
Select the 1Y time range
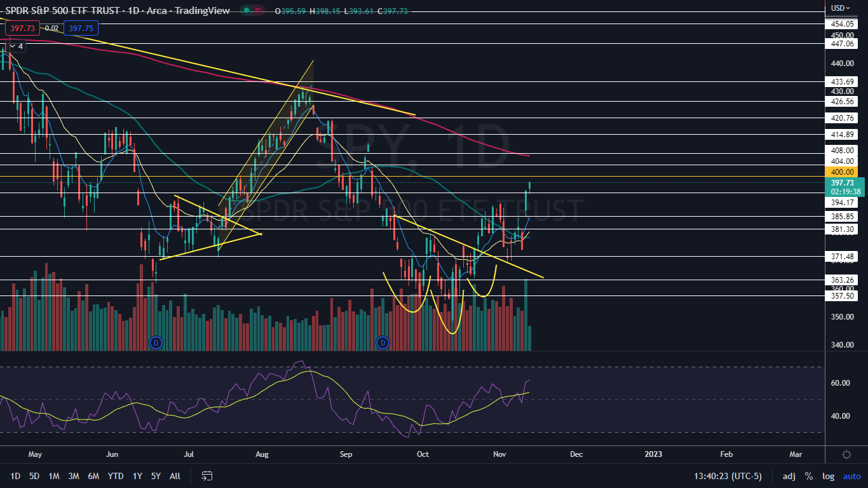(137, 475)
